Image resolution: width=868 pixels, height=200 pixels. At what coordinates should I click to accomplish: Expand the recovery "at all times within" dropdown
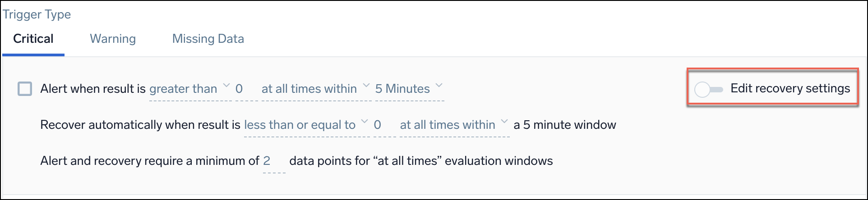tap(448, 125)
